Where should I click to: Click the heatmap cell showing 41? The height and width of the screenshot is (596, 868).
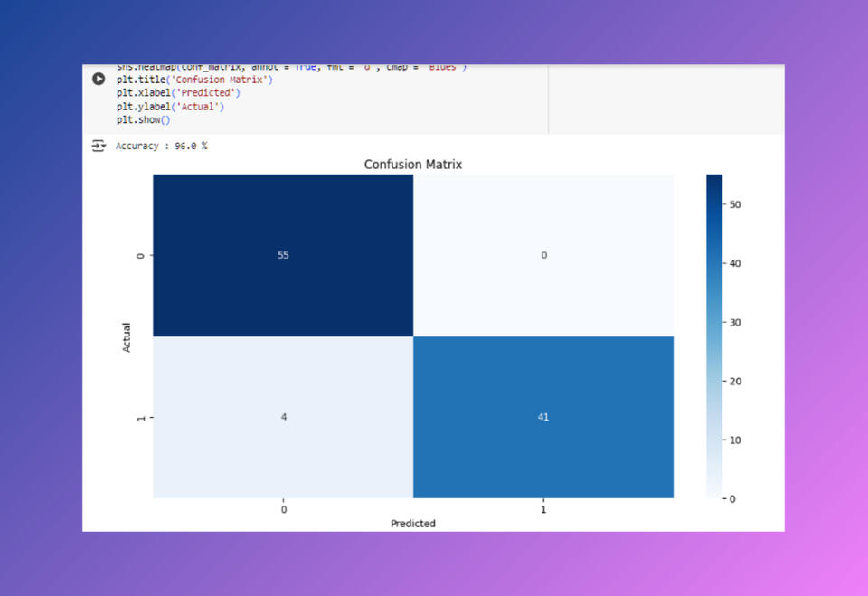pos(542,417)
